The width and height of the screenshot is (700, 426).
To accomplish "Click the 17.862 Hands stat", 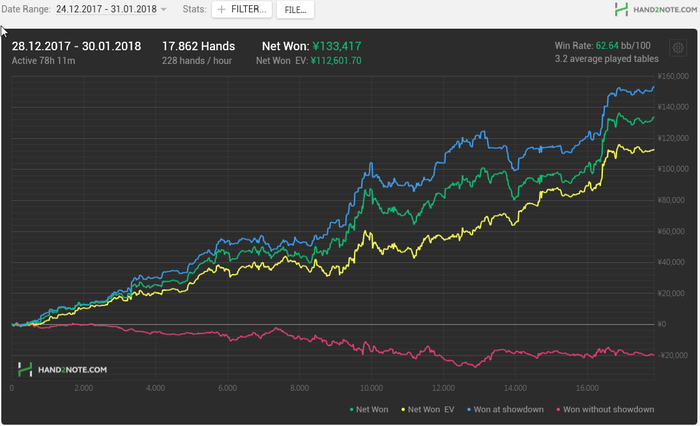I will point(199,46).
